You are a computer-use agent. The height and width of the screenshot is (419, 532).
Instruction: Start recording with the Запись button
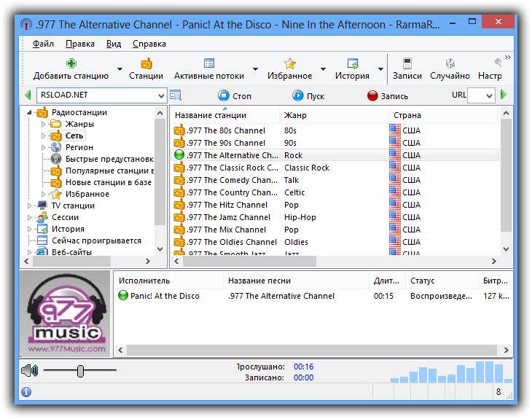tap(388, 96)
